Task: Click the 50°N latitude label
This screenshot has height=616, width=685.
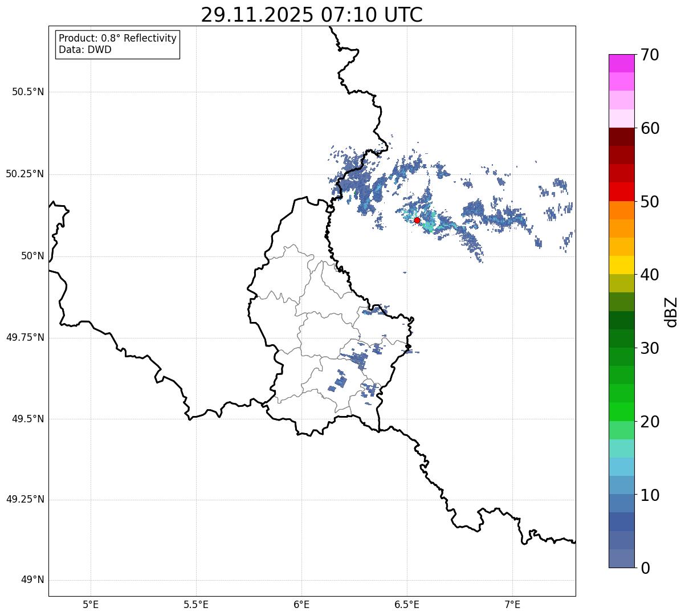Action: (x=32, y=256)
